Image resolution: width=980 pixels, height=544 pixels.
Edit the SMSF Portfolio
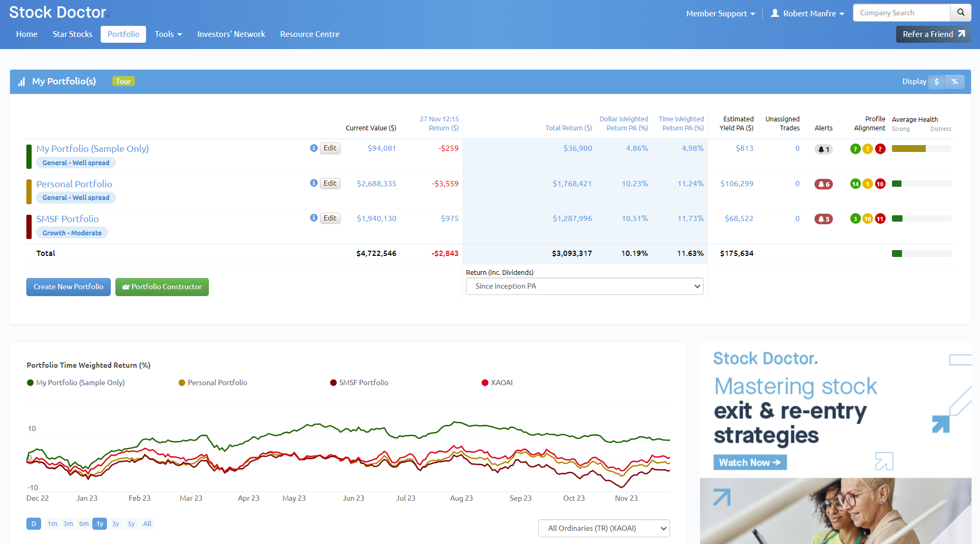tap(330, 218)
